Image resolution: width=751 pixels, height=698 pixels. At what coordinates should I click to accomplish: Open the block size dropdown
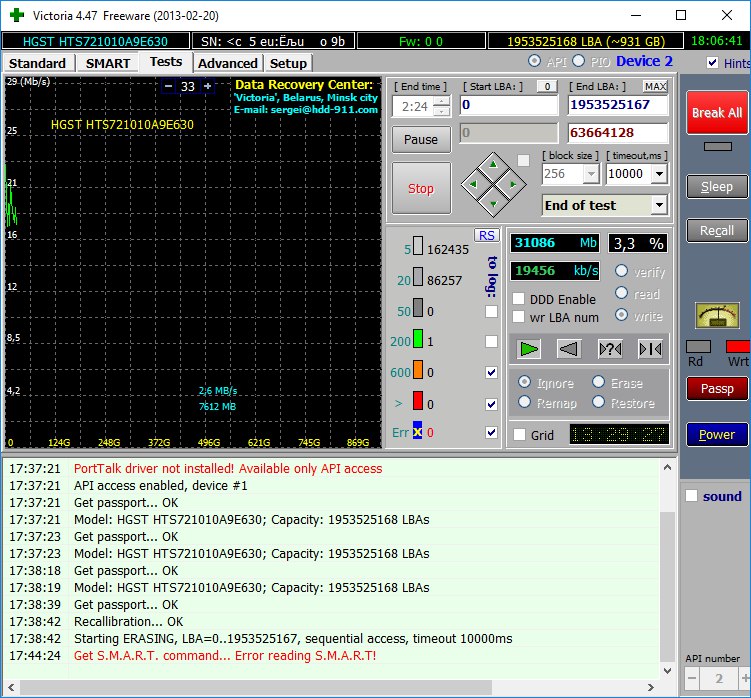coord(590,173)
